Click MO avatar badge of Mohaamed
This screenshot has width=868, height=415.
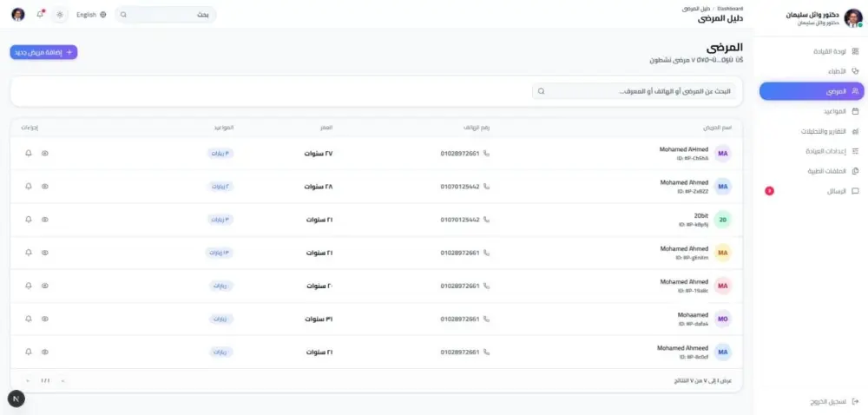click(723, 319)
